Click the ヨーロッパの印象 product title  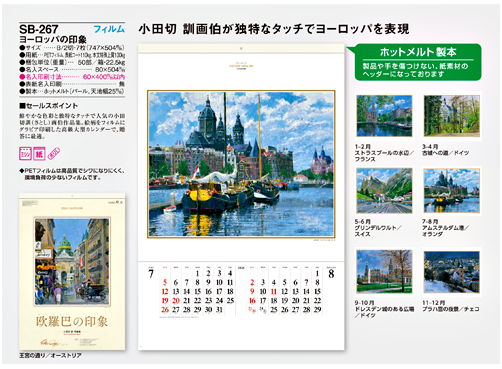coord(53,39)
